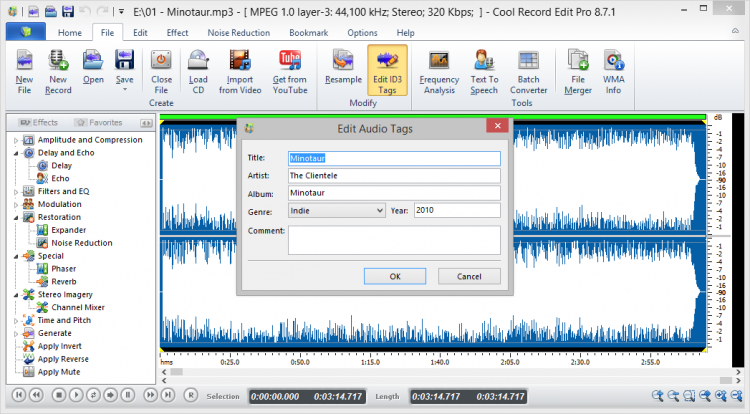Click the play button in transport controls

(76, 395)
